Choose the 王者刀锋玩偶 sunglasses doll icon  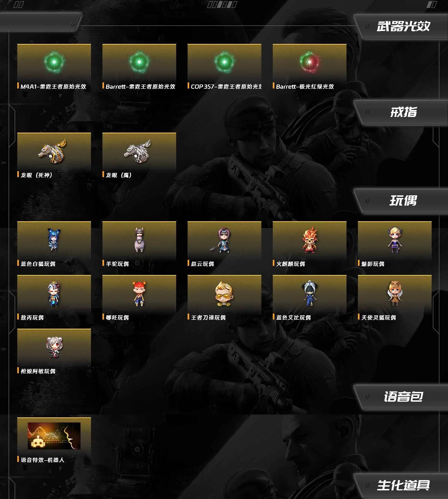[224, 294]
